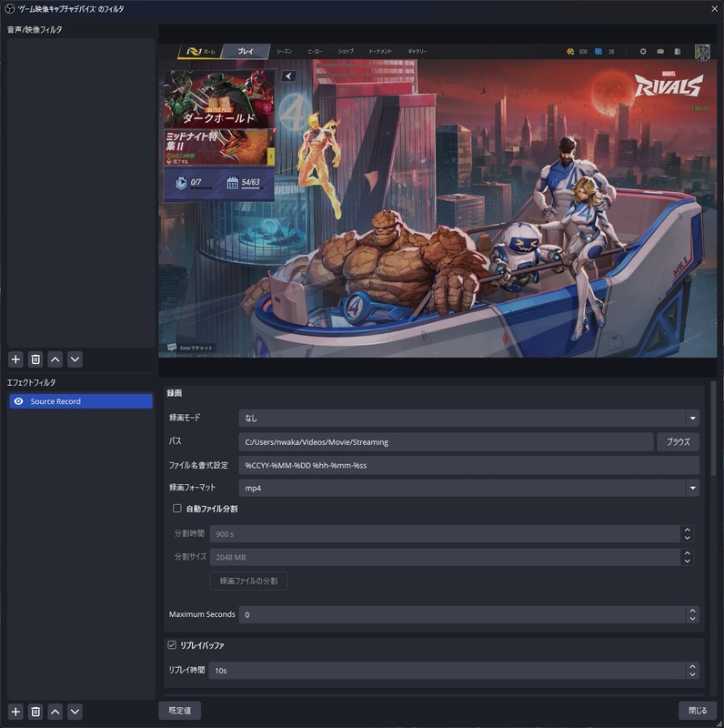Screen dimensions: 724x728
Task: Decrease リプレイ時間 with the down arrow
Action: coord(692,674)
